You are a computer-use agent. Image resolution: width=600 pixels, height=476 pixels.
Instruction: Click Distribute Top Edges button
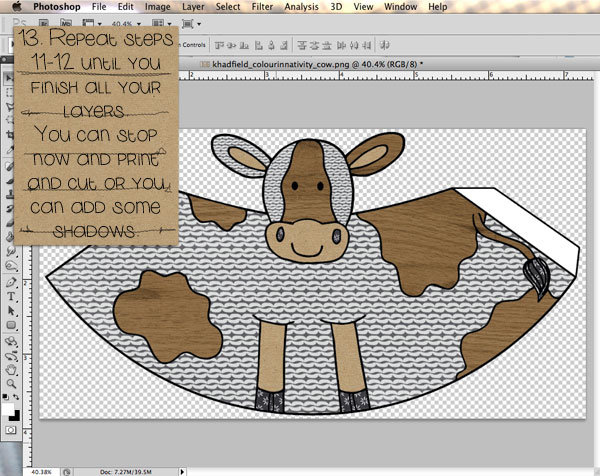302,46
